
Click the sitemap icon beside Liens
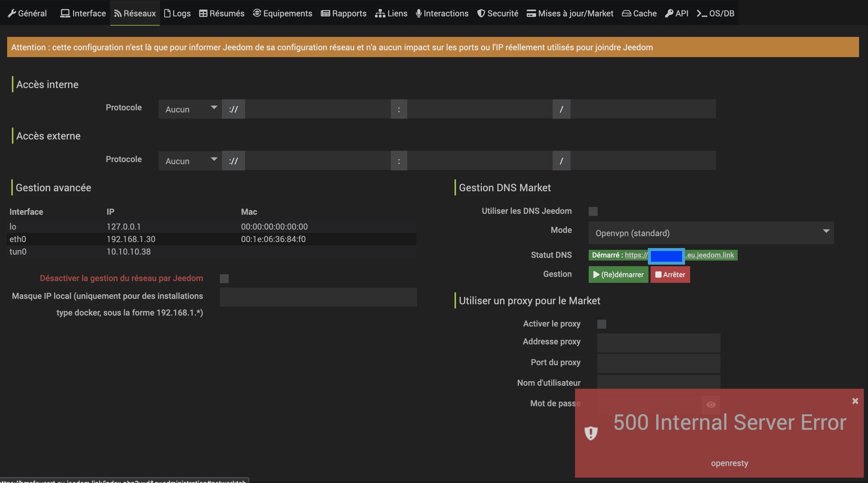pyautogui.click(x=380, y=13)
